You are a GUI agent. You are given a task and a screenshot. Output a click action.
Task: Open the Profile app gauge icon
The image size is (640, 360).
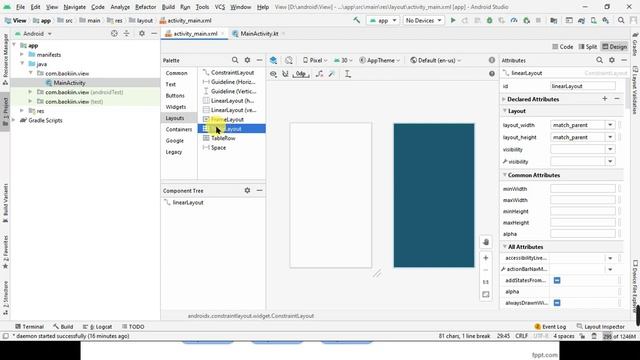point(514,20)
